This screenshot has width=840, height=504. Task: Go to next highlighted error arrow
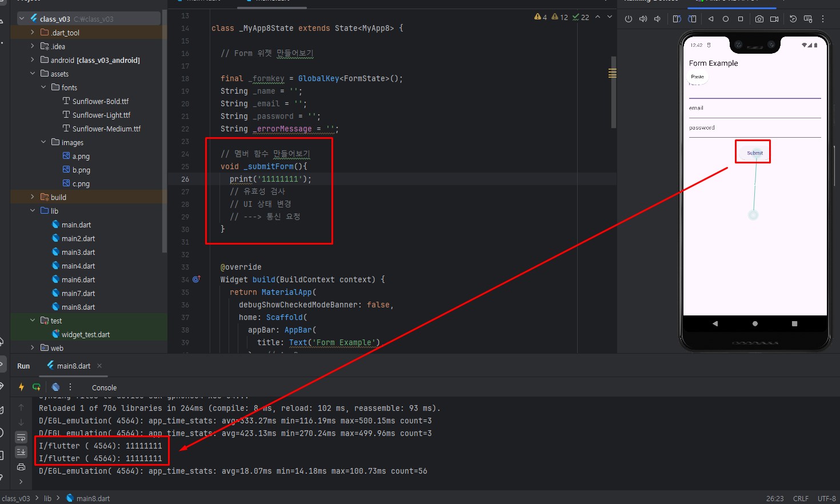coord(610,17)
